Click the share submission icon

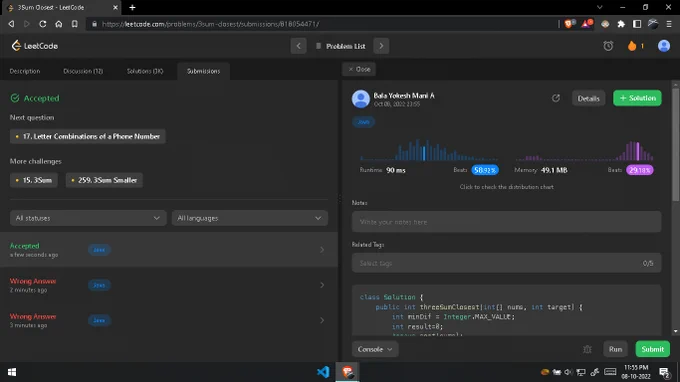(x=556, y=98)
